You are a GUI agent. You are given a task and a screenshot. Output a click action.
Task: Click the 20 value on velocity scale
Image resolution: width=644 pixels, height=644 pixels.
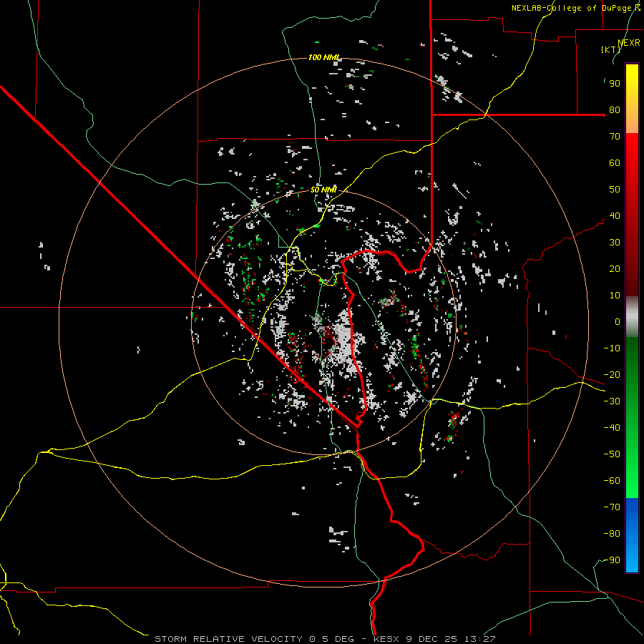click(x=615, y=269)
